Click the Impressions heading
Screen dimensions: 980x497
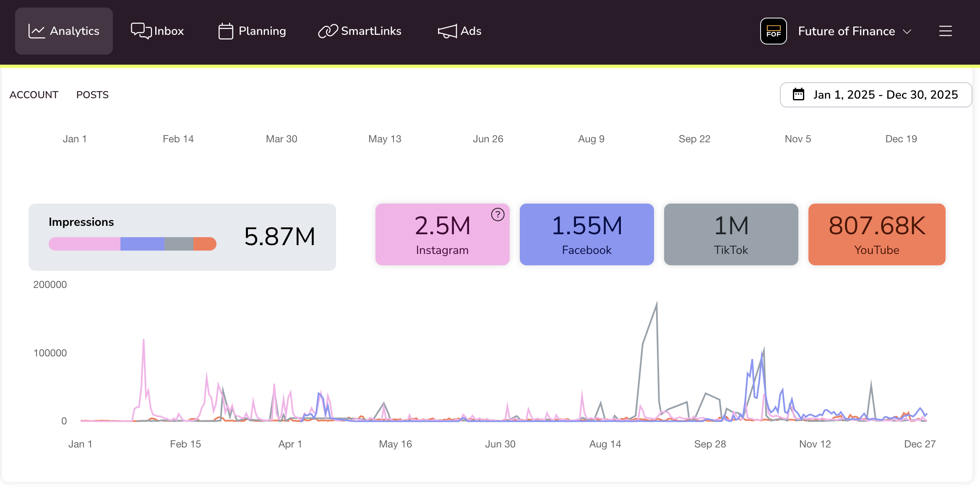(81, 222)
